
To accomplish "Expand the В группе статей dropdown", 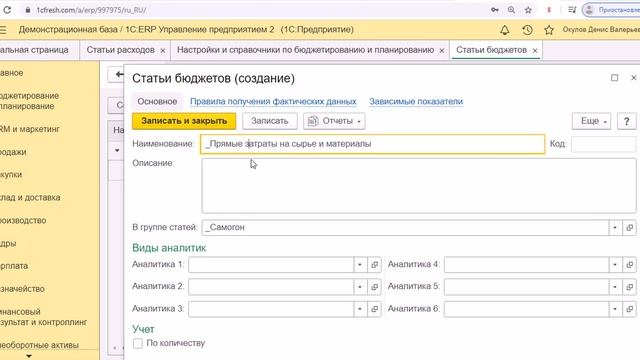I will [615, 227].
